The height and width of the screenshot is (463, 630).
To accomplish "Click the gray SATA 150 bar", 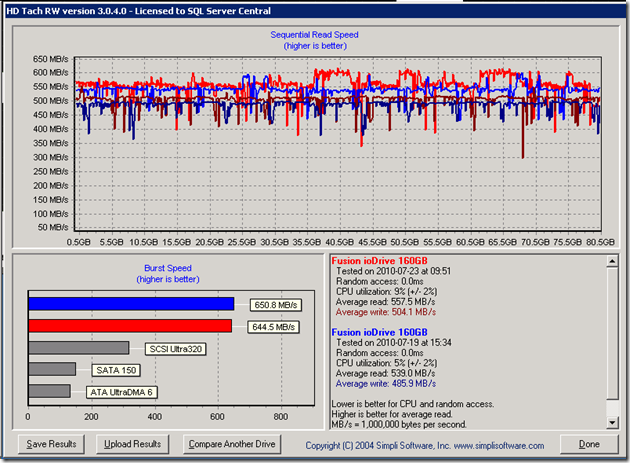I will click(52, 370).
